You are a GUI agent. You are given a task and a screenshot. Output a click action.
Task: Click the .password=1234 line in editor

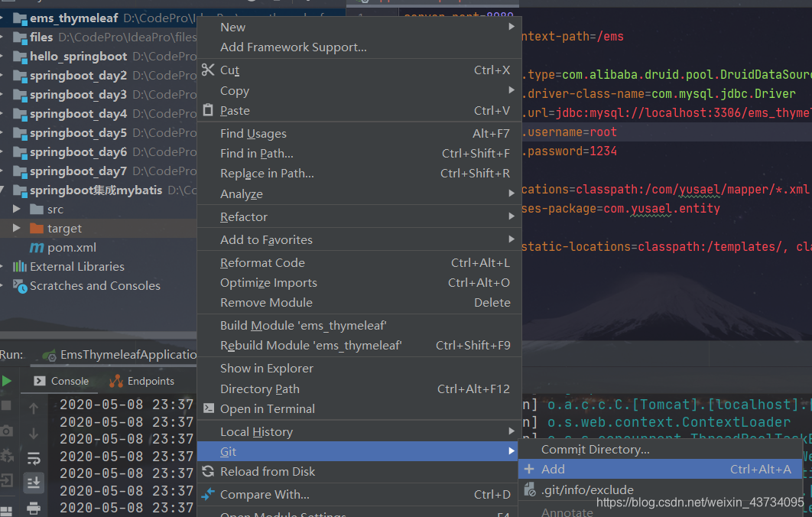point(570,151)
